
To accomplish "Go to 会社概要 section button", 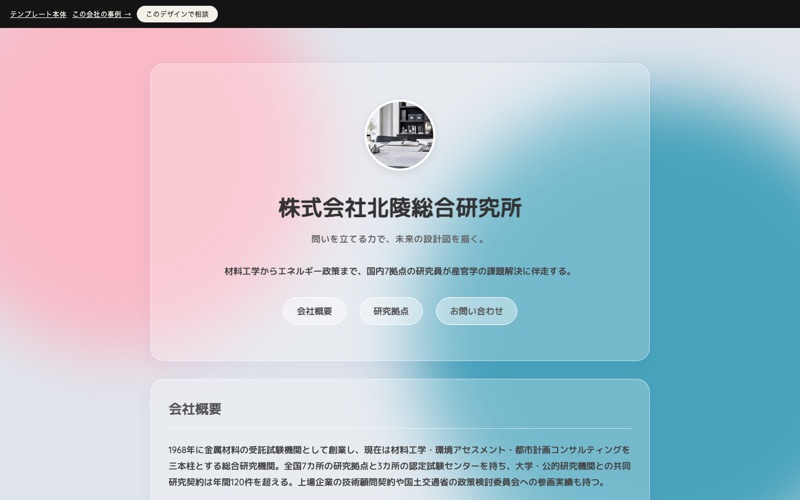I will click(314, 311).
